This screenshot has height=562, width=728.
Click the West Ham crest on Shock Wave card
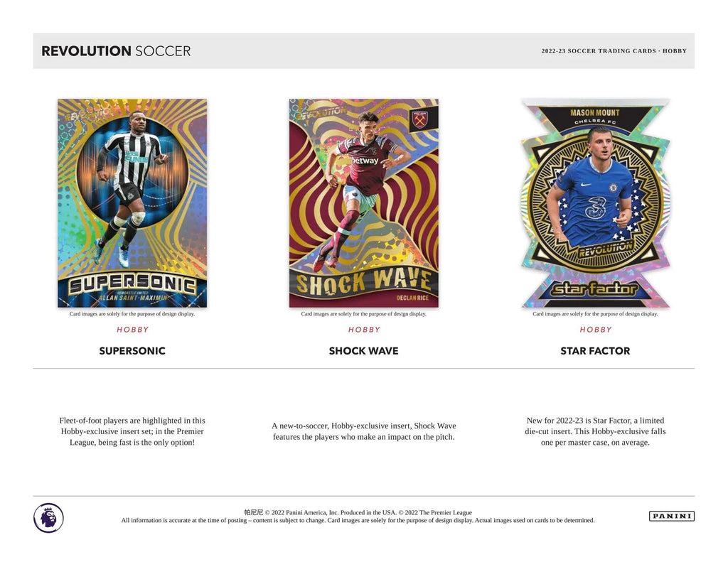(420, 121)
